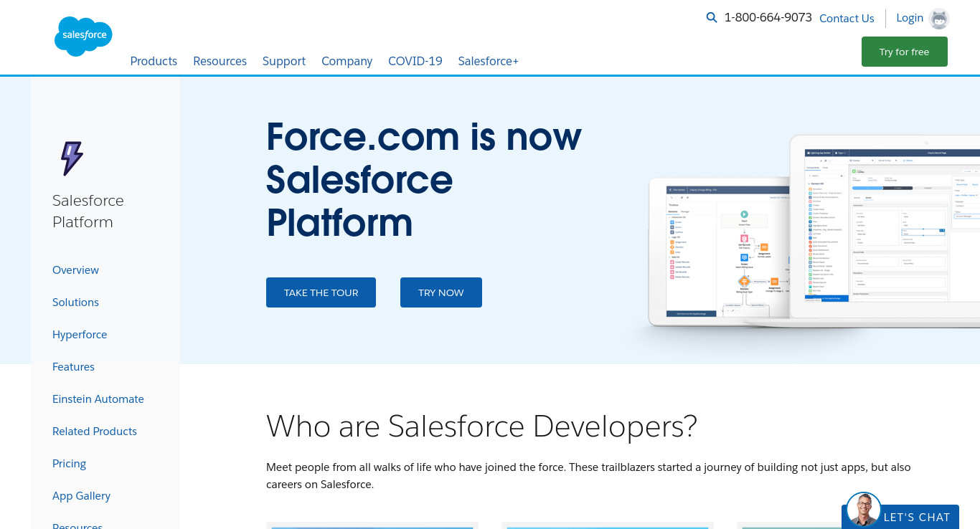Select Solutions in the sidebar

pyautogui.click(x=75, y=302)
